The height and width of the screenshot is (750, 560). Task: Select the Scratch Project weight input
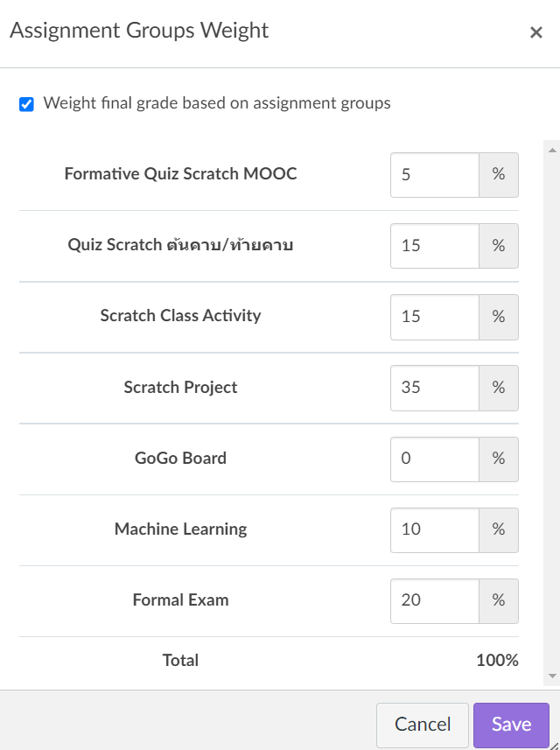pos(435,388)
